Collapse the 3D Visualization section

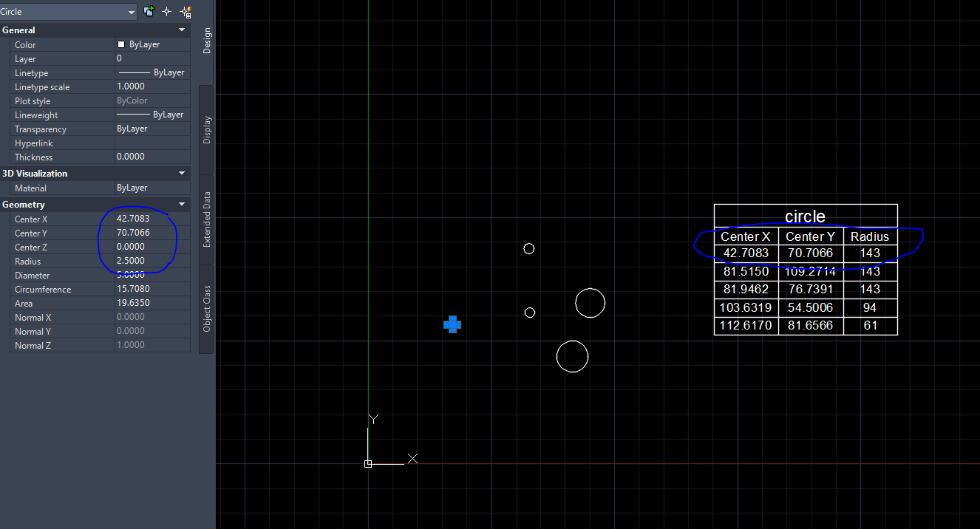(x=182, y=174)
